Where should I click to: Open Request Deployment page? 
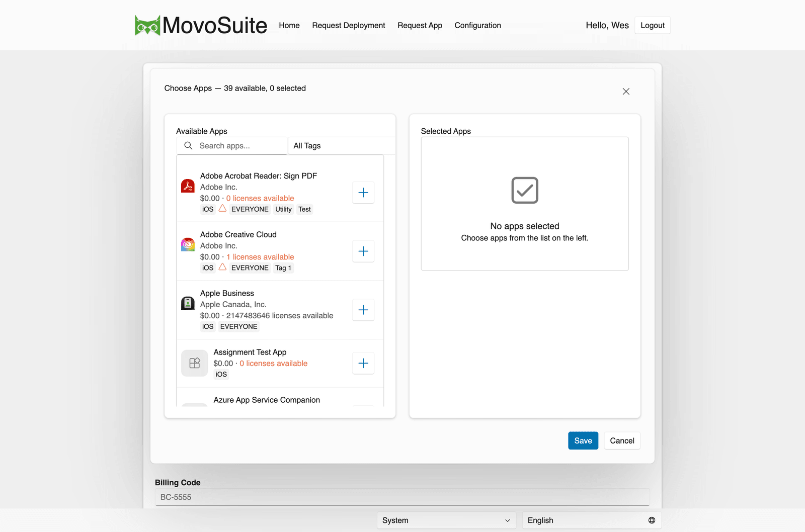click(x=349, y=25)
